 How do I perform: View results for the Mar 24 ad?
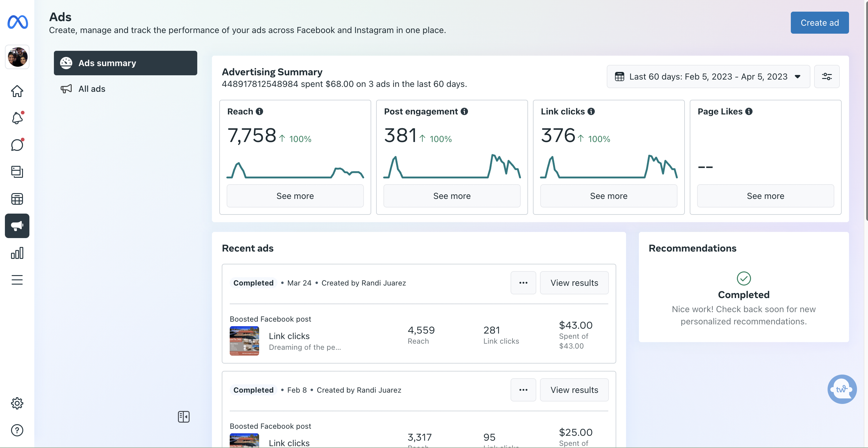tap(574, 283)
